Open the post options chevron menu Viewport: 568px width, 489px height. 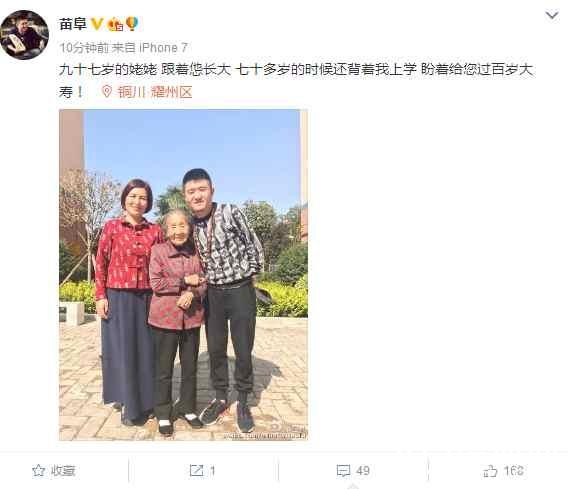pos(552,16)
